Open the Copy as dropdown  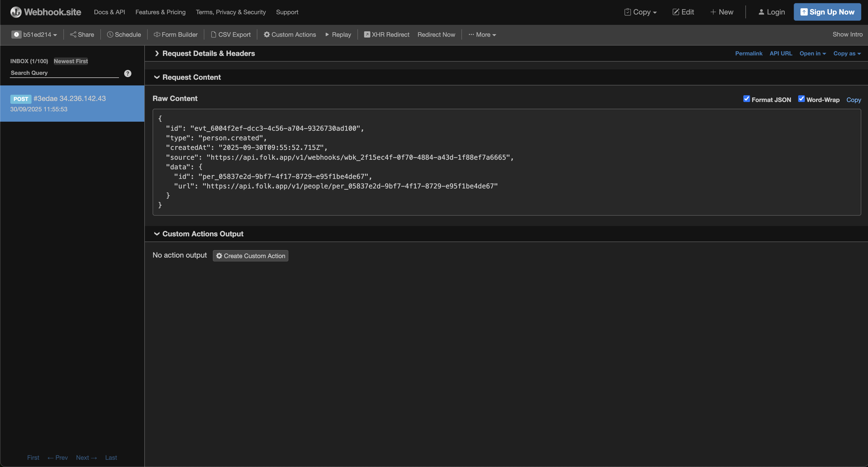(x=847, y=53)
